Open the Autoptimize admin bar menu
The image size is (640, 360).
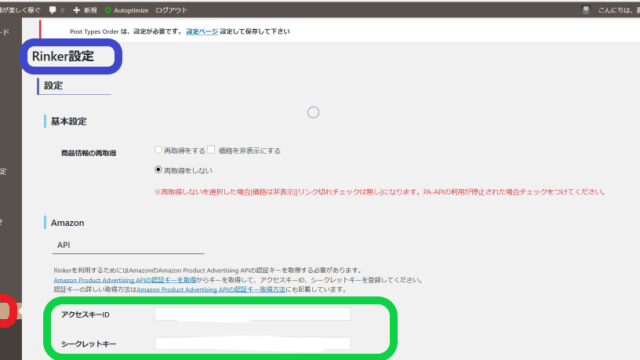[x=127, y=10]
